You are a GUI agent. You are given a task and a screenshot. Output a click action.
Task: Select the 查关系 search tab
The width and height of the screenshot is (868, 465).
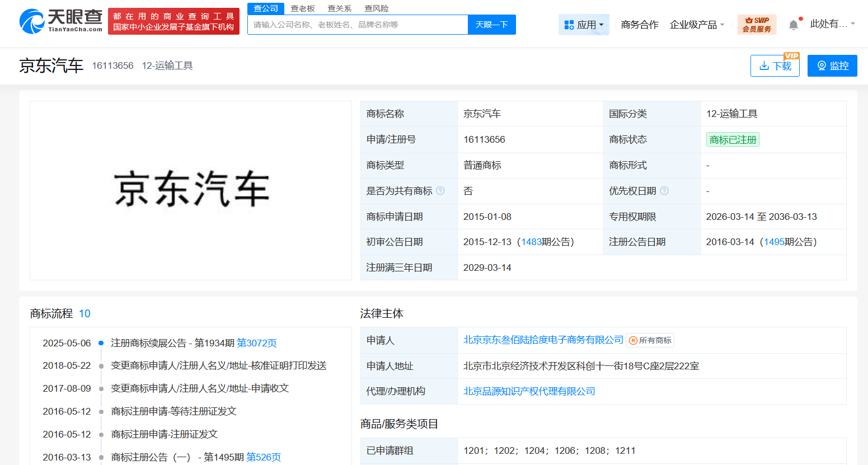click(x=340, y=8)
